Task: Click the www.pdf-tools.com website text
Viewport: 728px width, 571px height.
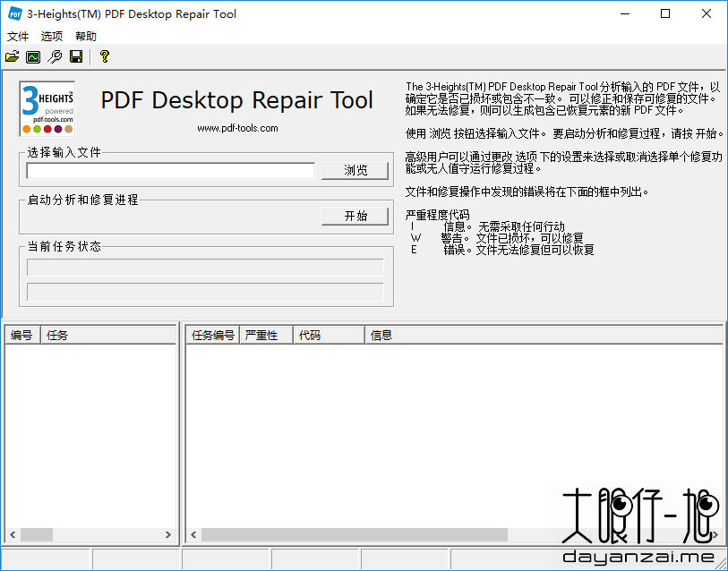Action: pyautogui.click(x=237, y=128)
